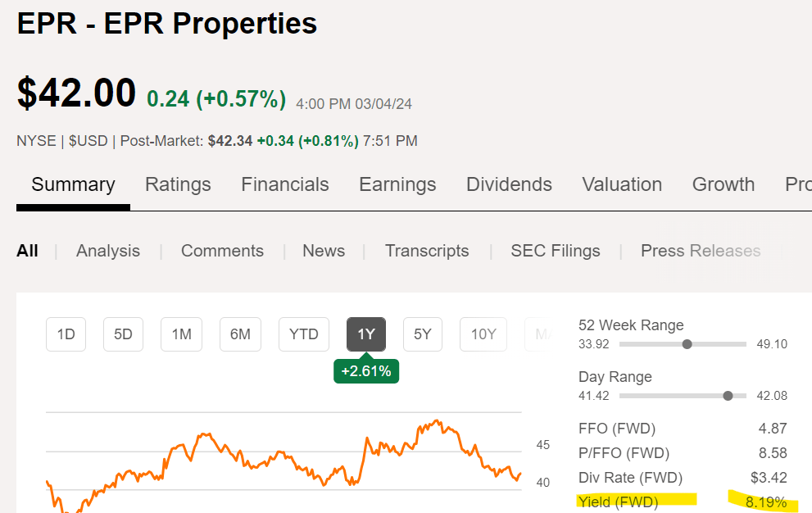Image resolution: width=812 pixels, height=513 pixels.
Task: Switch to the Growth tab
Action: pyautogui.click(x=723, y=184)
